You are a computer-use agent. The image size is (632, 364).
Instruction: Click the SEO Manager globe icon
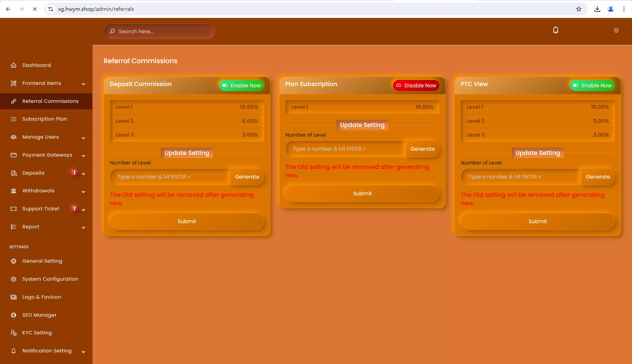[14, 315]
